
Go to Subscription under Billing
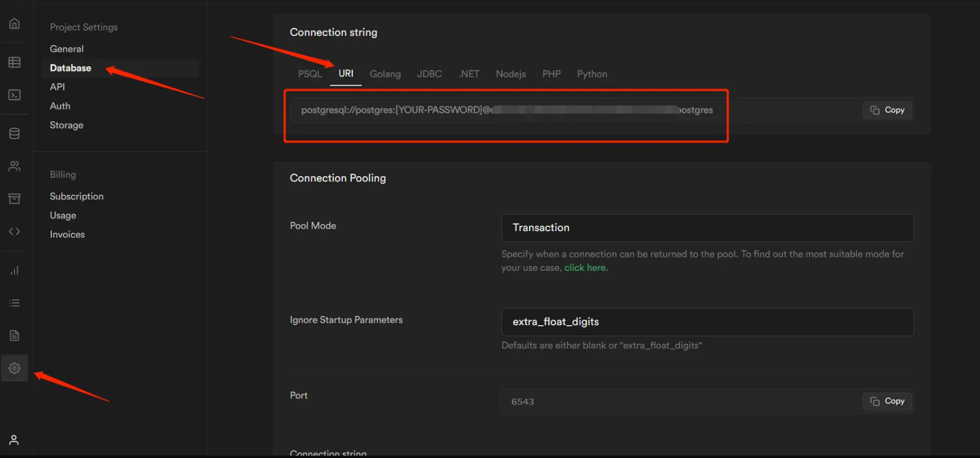pyautogui.click(x=76, y=196)
